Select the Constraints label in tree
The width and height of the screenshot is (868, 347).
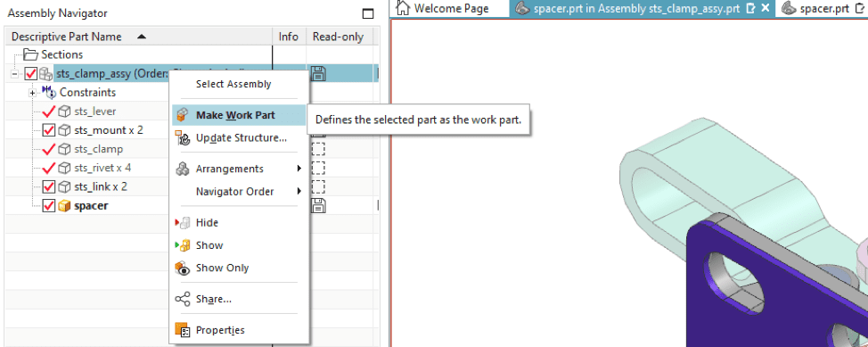pyautogui.click(x=88, y=93)
